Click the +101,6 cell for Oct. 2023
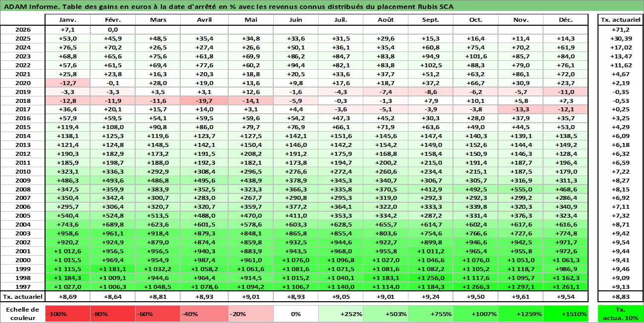 coord(476,56)
